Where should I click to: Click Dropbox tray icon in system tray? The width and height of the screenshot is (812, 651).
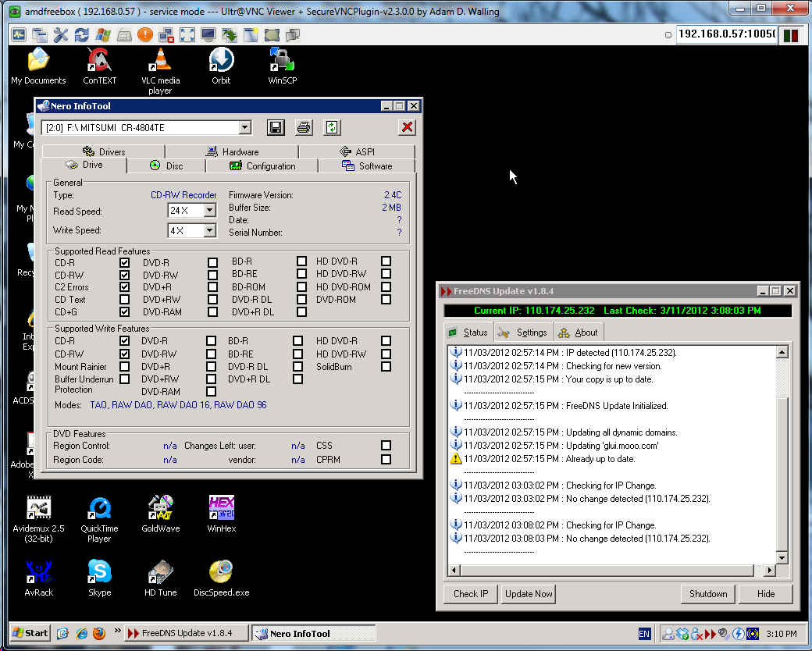[x=682, y=633]
